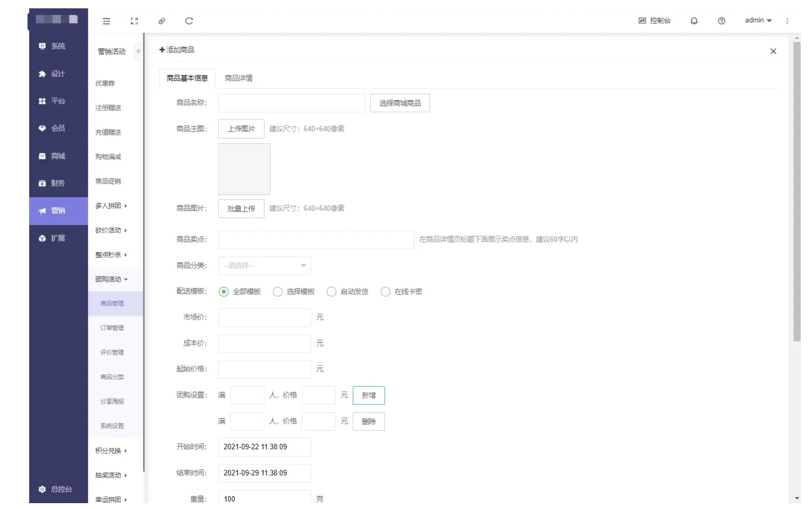Open the notification bell

[x=694, y=21]
